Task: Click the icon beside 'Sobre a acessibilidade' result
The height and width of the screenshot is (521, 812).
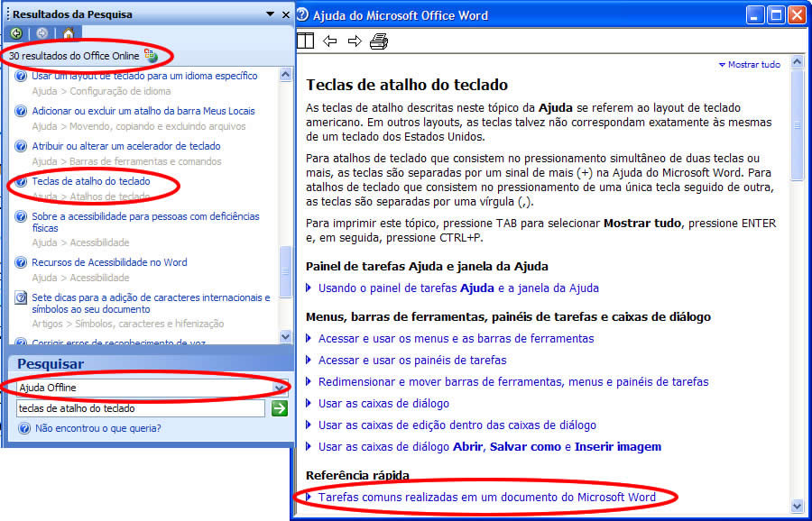Action: (21, 216)
